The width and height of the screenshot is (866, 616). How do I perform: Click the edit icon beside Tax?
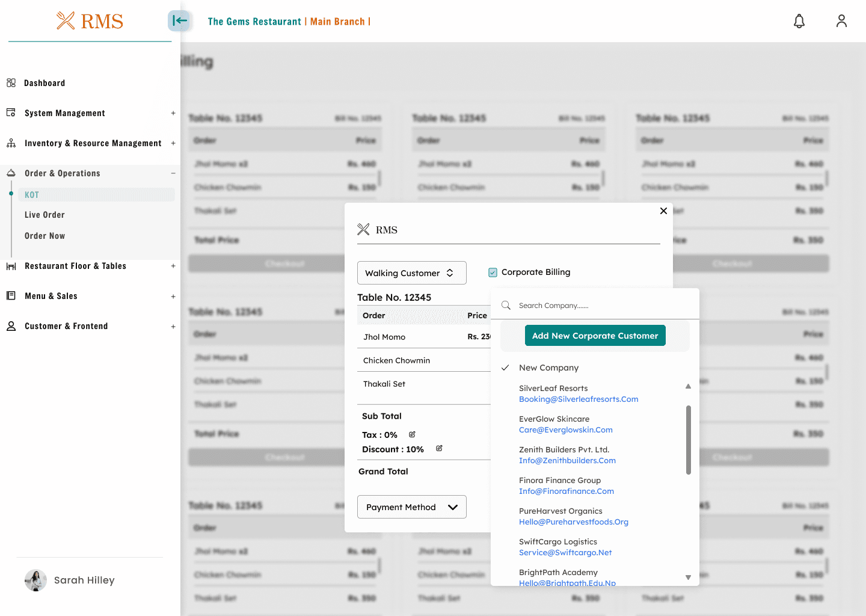click(412, 434)
